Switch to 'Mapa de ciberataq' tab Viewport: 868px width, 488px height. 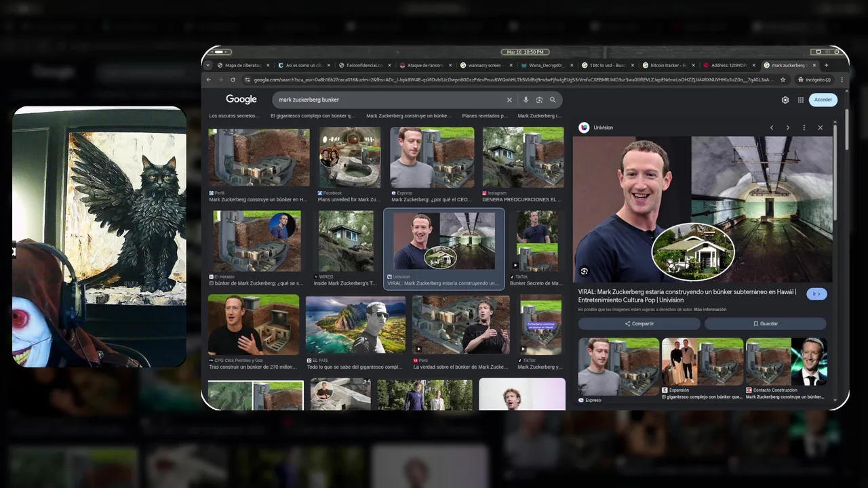[x=242, y=65]
